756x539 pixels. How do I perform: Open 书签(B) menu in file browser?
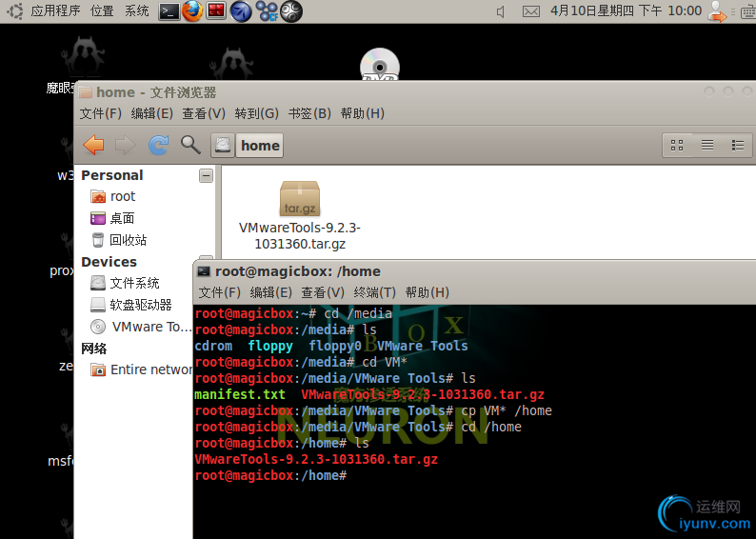tap(309, 113)
